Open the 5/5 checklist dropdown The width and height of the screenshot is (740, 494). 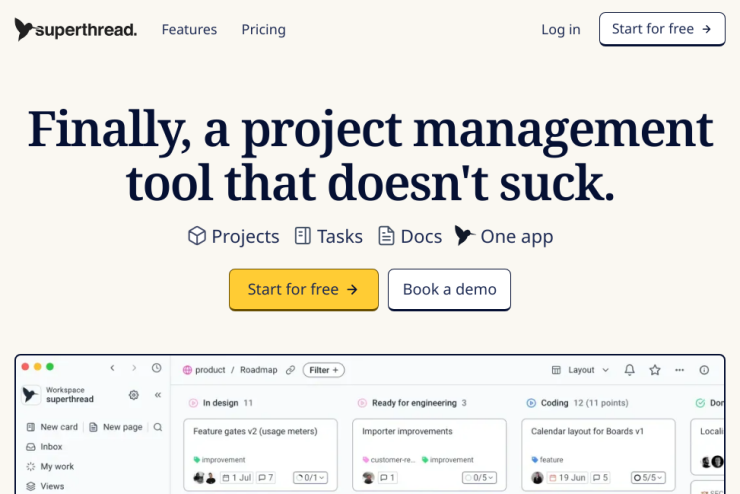coord(648,478)
